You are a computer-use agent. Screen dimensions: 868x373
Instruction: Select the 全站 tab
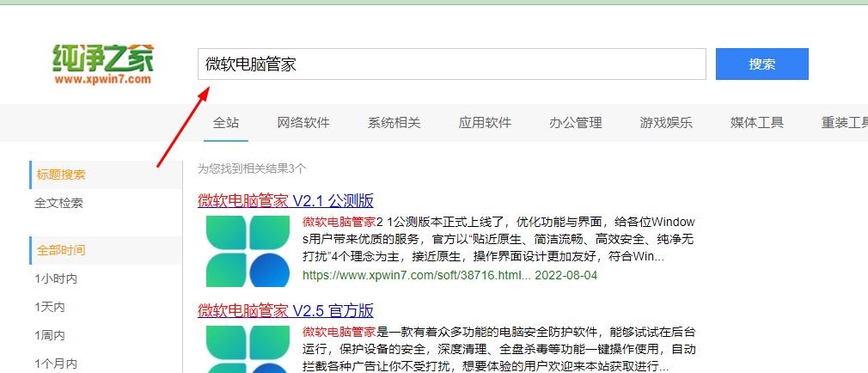pos(226,122)
